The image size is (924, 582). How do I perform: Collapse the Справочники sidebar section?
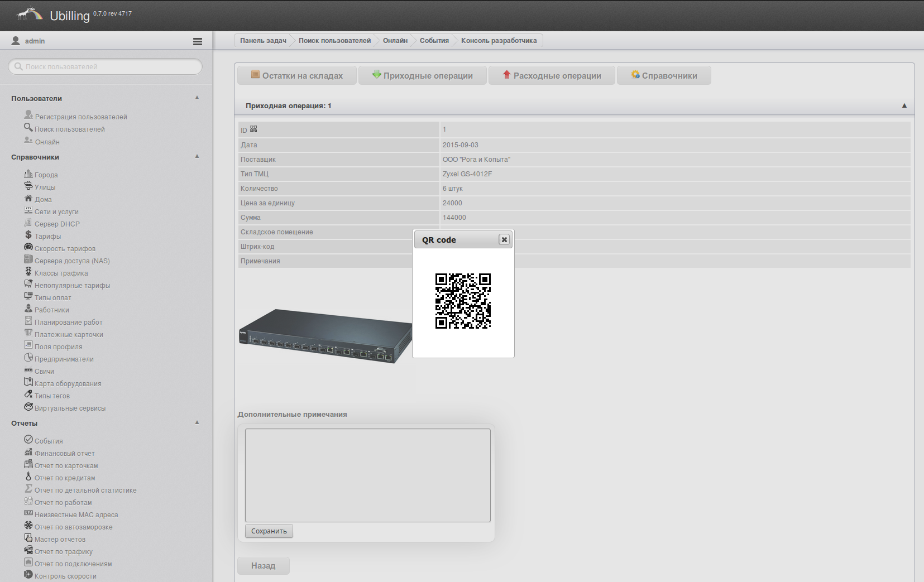[197, 156]
